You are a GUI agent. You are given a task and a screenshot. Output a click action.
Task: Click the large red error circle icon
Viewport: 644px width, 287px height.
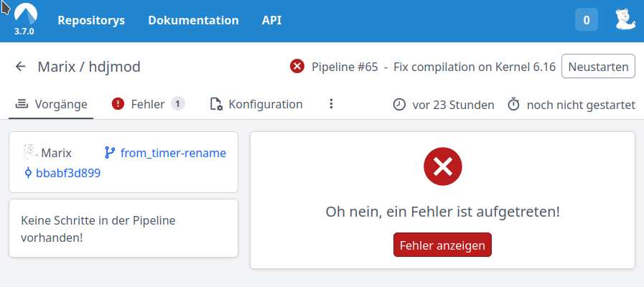[x=443, y=166]
